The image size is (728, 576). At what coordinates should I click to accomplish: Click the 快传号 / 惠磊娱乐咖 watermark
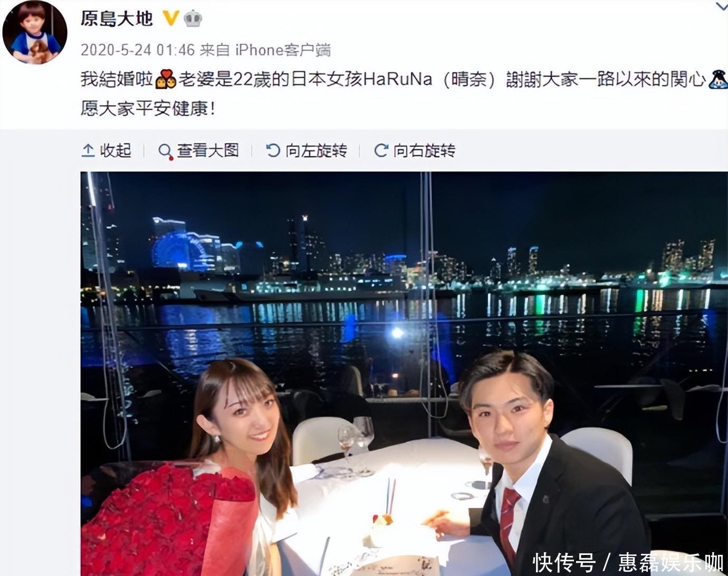[628, 562]
